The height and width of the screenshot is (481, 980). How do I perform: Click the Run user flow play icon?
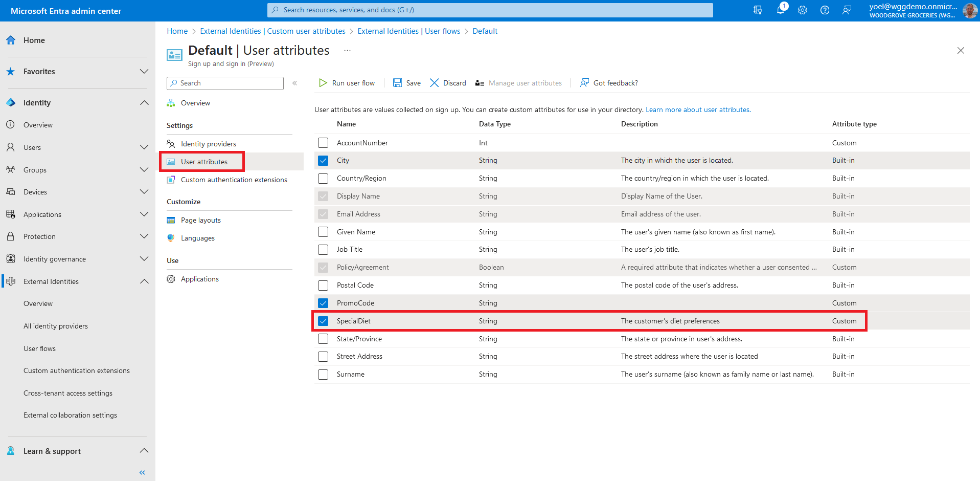[323, 83]
